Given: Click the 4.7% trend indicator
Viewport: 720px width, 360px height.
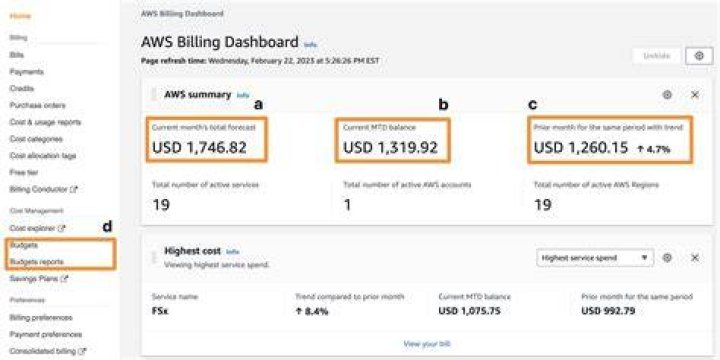Looking at the screenshot, I should pyautogui.click(x=654, y=149).
